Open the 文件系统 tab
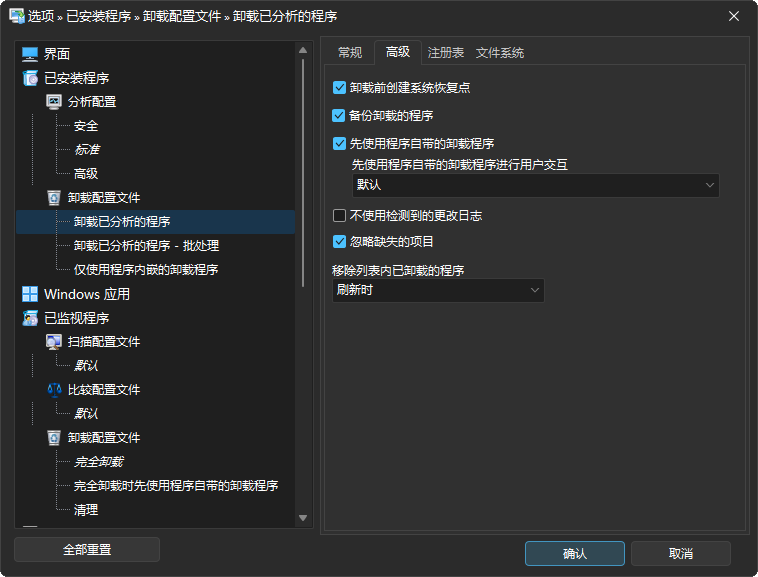Screen dimensions: 758x577 click(500, 53)
